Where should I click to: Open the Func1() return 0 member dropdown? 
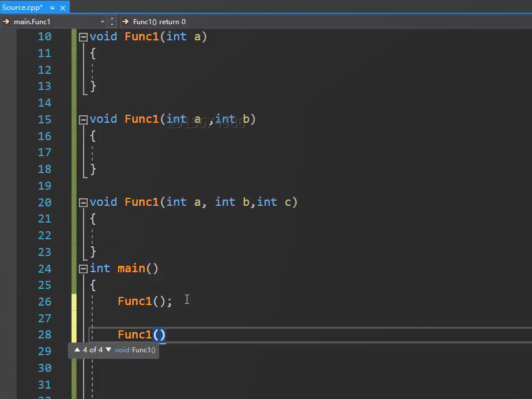(x=326, y=22)
